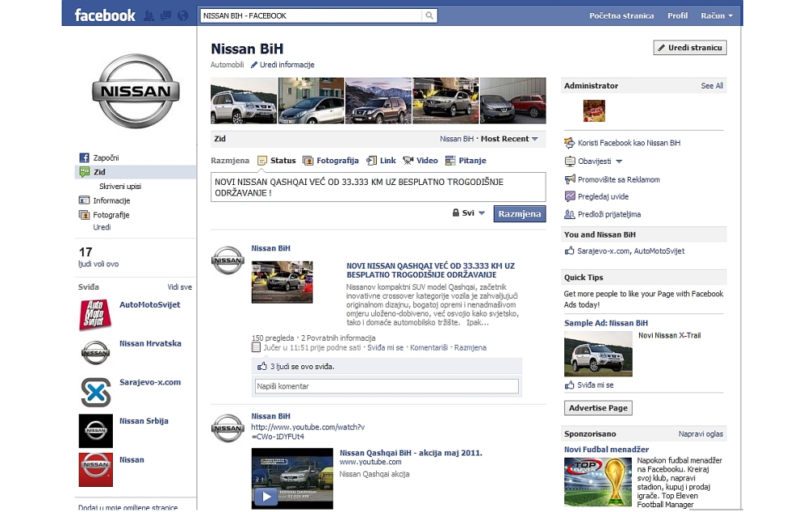Screen dimensions: 812x512
Task: Click Komentariši under the first post
Action: (429, 348)
